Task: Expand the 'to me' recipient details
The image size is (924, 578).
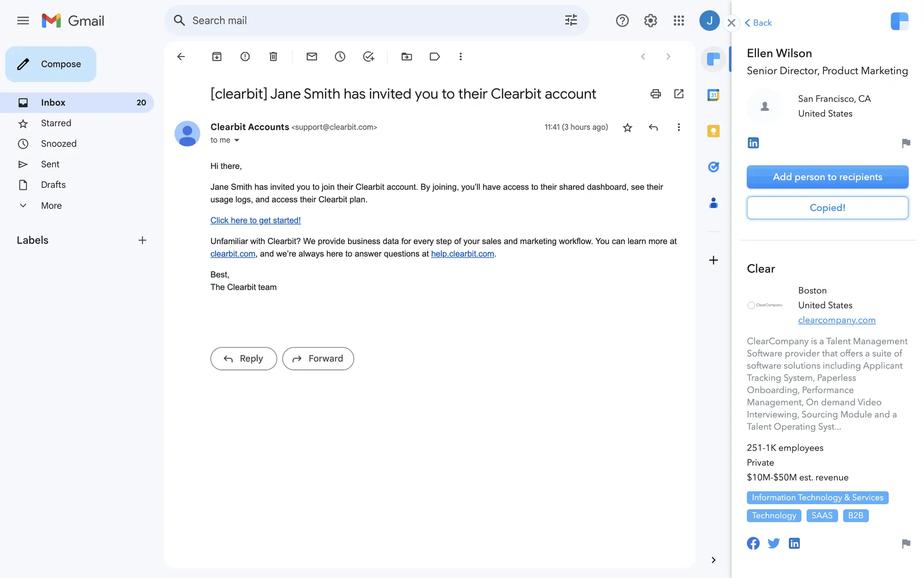Action: [236, 140]
